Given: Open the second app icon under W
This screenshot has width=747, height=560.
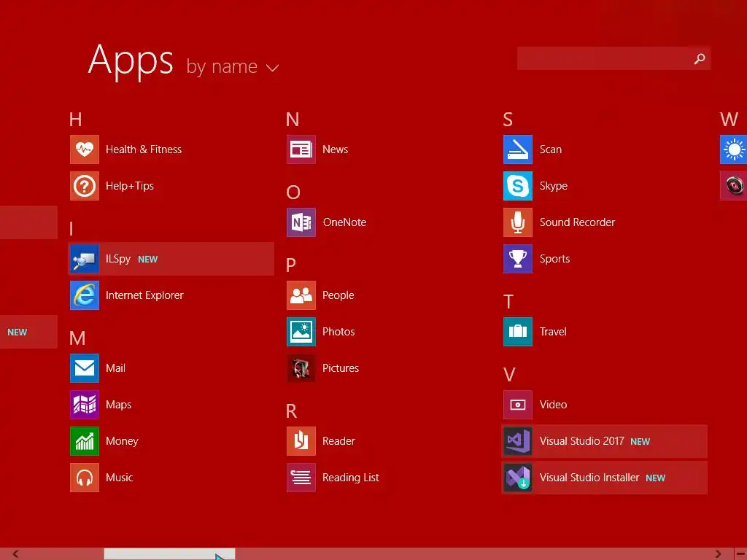Looking at the screenshot, I should [734, 186].
